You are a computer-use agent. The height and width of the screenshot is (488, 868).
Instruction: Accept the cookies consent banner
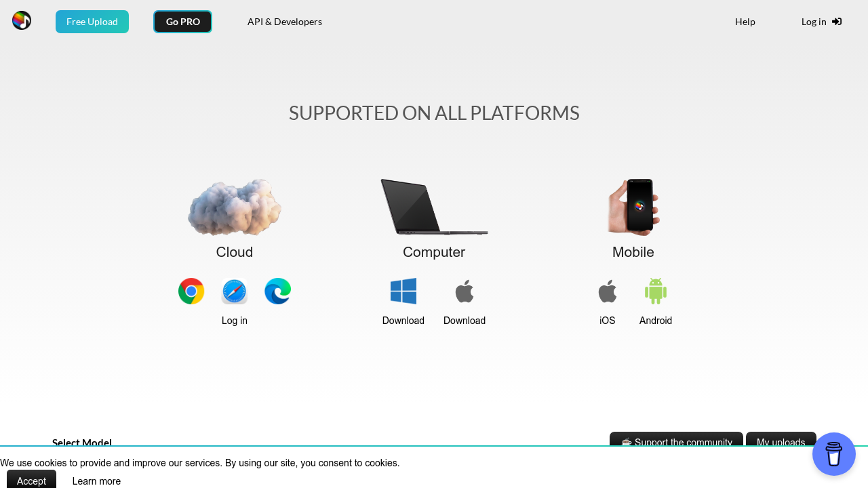pyautogui.click(x=31, y=481)
